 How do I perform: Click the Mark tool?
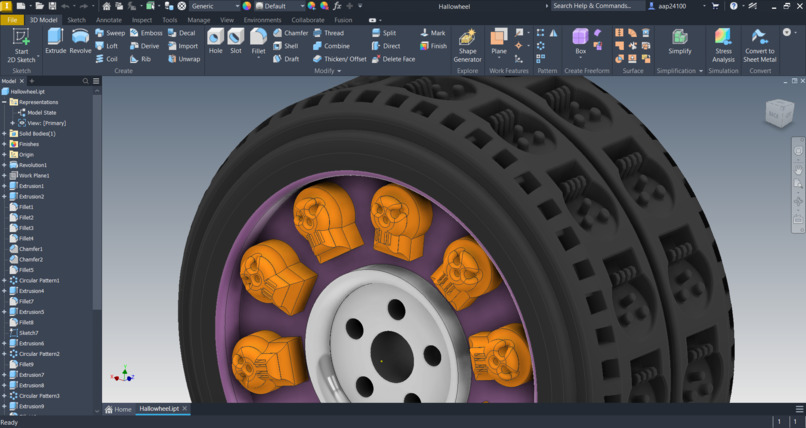point(433,33)
